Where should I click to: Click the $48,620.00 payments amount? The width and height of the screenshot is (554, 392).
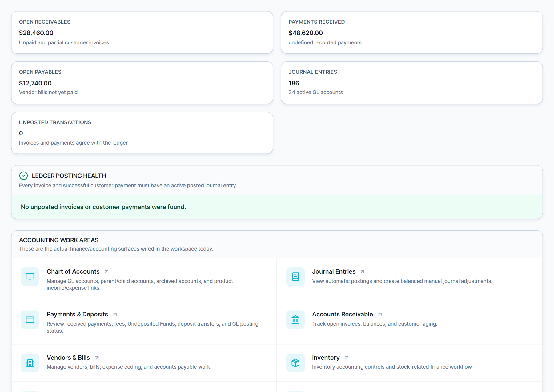[x=306, y=33]
